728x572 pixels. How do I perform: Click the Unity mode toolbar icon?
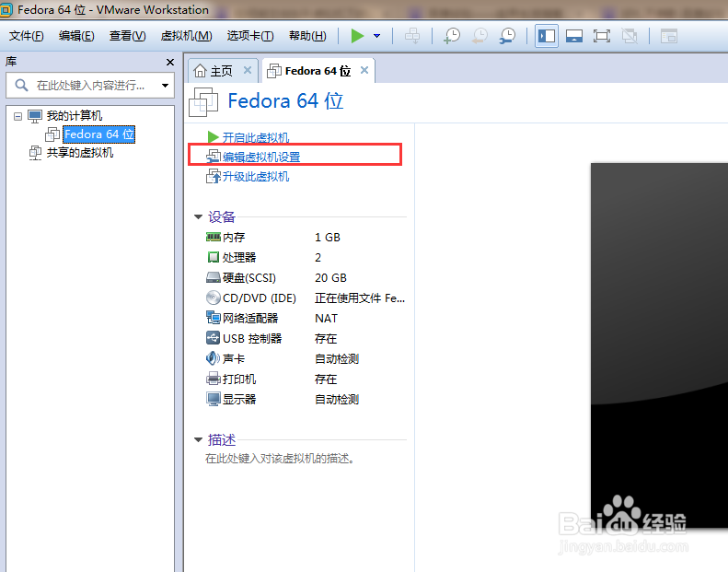coord(630,36)
